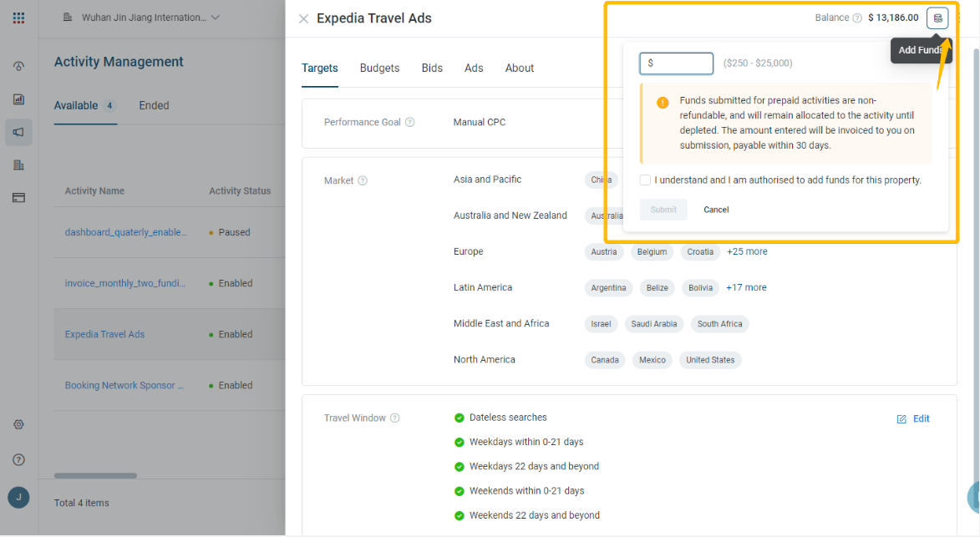Click the South Africa market tag
The width and height of the screenshot is (980, 537).
[719, 324]
